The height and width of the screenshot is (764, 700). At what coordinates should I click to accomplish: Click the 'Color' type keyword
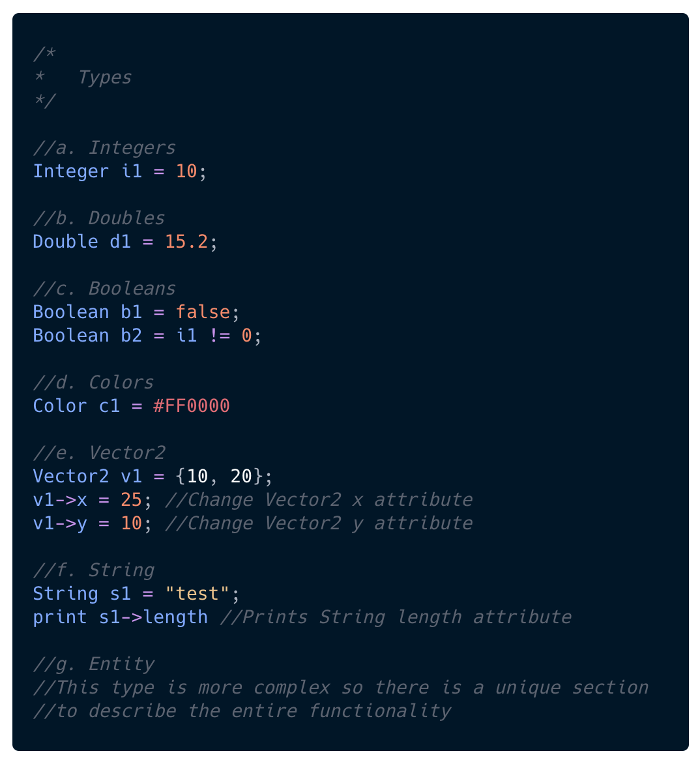tap(60, 406)
